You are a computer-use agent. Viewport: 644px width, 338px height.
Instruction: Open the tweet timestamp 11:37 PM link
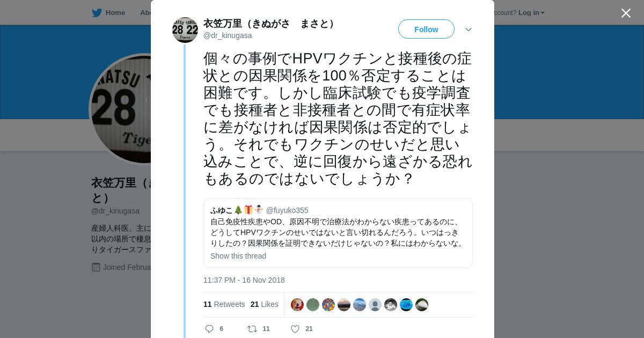pos(244,280)
